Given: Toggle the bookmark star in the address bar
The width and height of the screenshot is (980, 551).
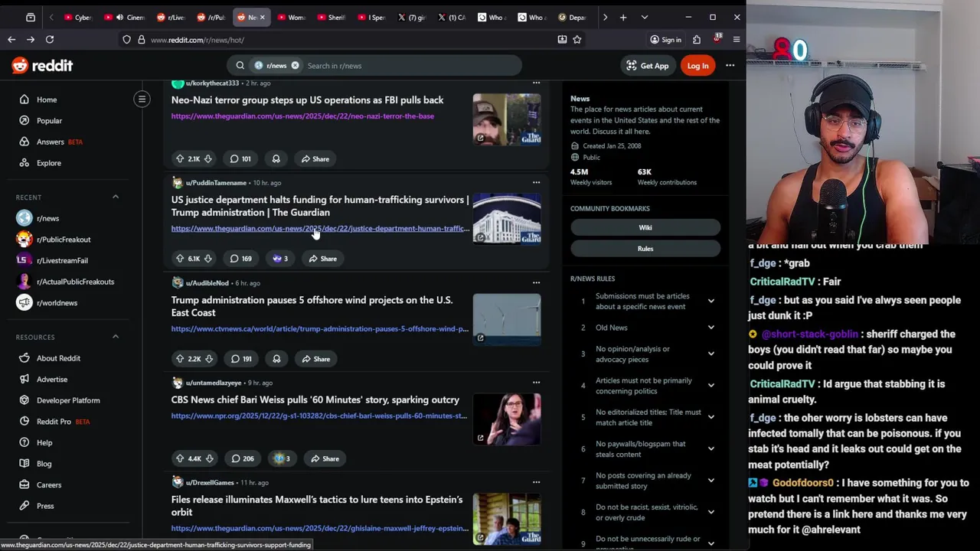Looking at the screenshot, I should point(577,40).
